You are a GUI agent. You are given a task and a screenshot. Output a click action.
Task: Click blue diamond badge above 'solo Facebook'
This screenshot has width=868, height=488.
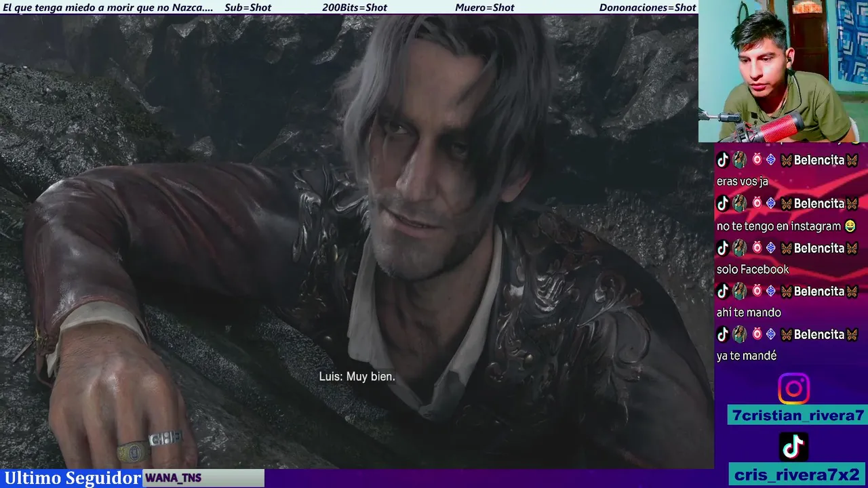click(x=771, y=248)
